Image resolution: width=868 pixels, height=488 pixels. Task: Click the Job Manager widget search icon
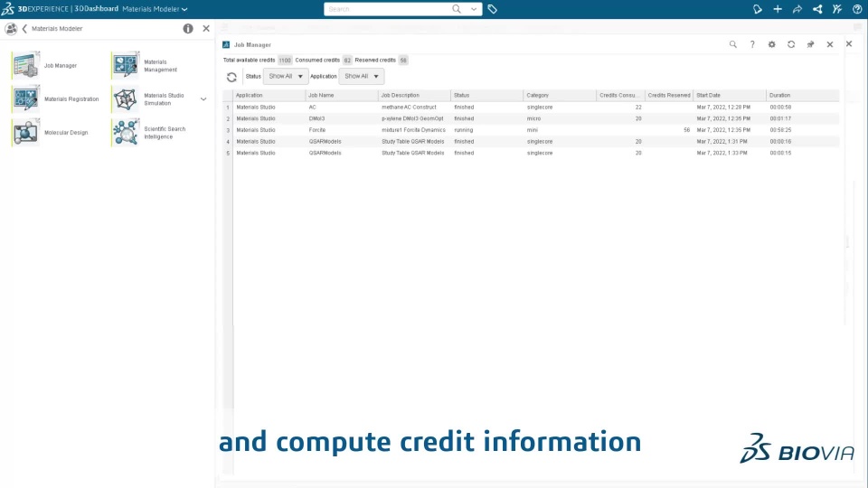(x=733, y=44)
